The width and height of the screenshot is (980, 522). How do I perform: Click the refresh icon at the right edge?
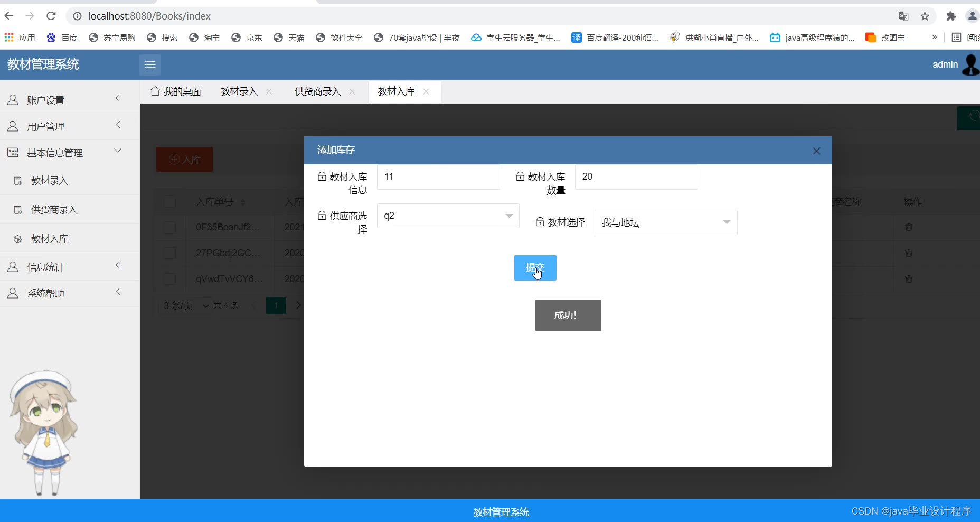(972, 118)
